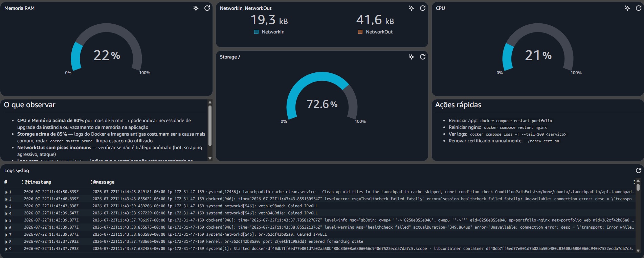Viewport: 644px width, 258px height.
Task: Click the 19,3 kB NetworkIn value
Action: (269, 20)
